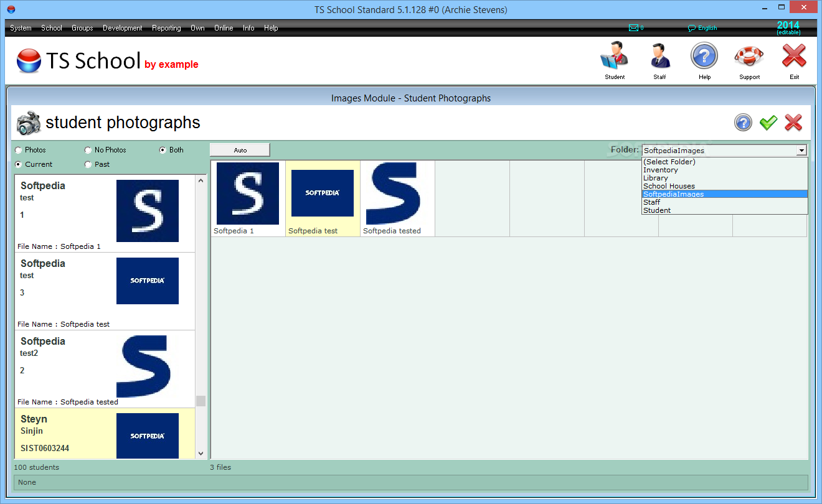
Task: Open the System menu
Action: tap(21, 28)
